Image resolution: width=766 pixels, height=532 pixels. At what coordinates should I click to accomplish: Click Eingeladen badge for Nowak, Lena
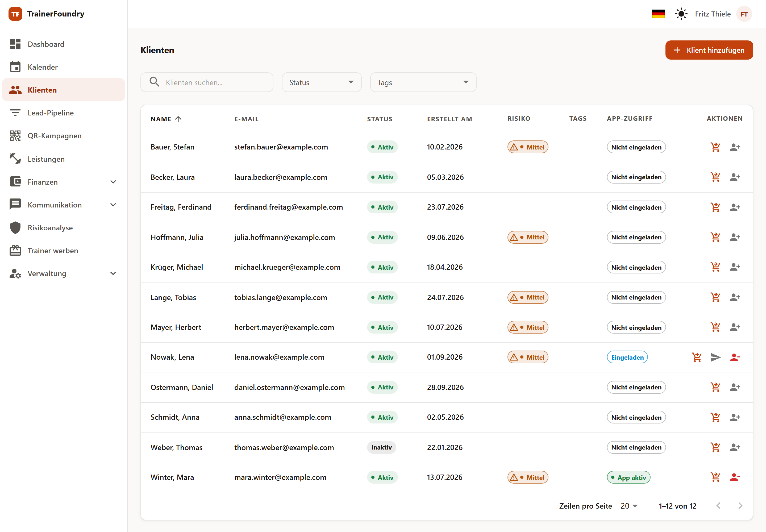point(627,357)
